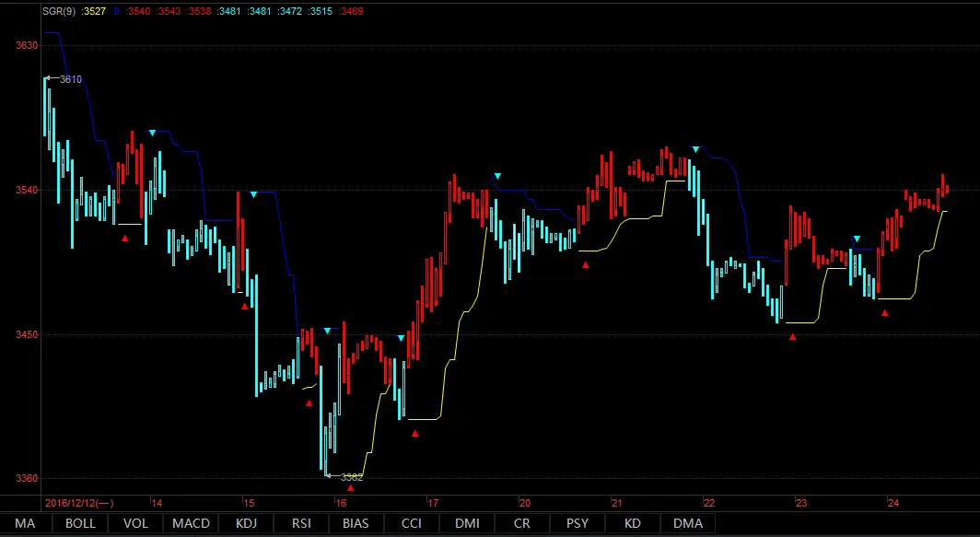Click the date label 16 on time axis
This screenshot has width=980, height=537.
pos(341,503)
